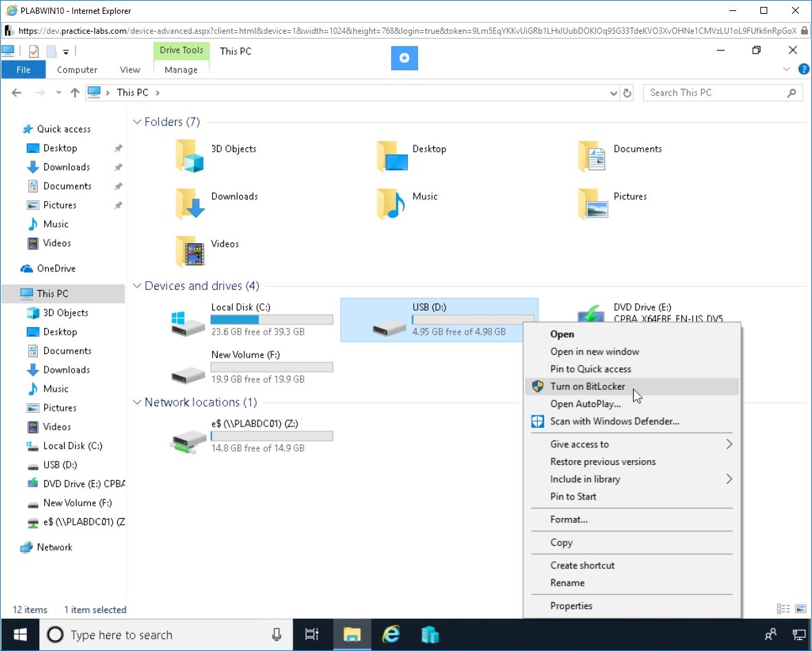
Task: Select the e$ (\\PLABDC01) (Z:) network drive
Action: 251,435
